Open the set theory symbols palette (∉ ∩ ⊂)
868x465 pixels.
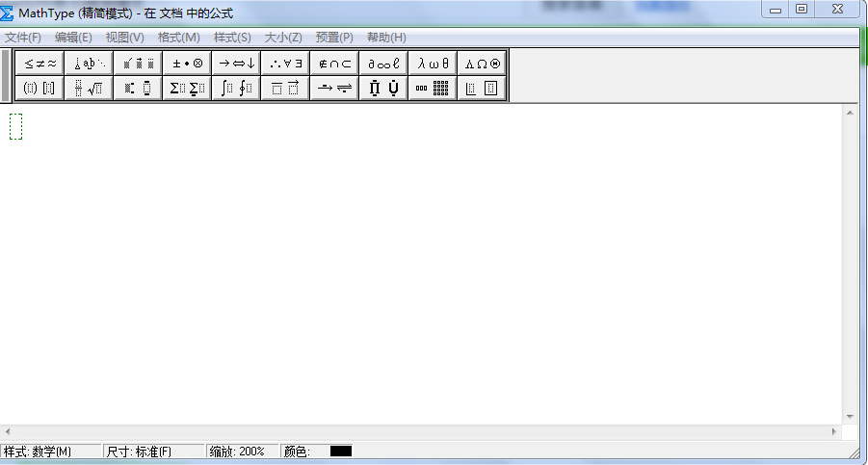tap(334, 64)
